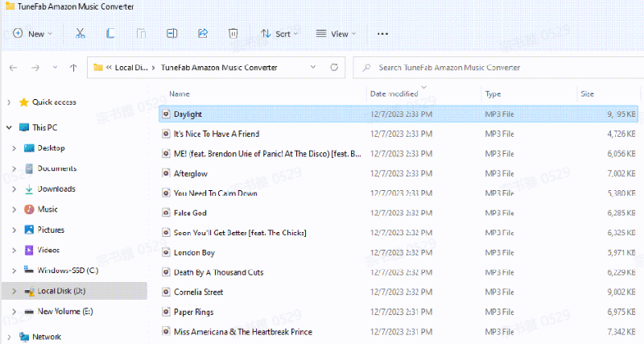Click the search box for TuneFab folder
This screenshot has width=644, height=344.
[498, 68]
